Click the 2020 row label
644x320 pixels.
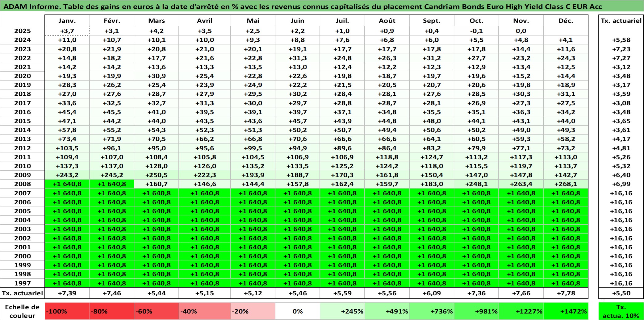pyautogui.click(x=23, y=76)
